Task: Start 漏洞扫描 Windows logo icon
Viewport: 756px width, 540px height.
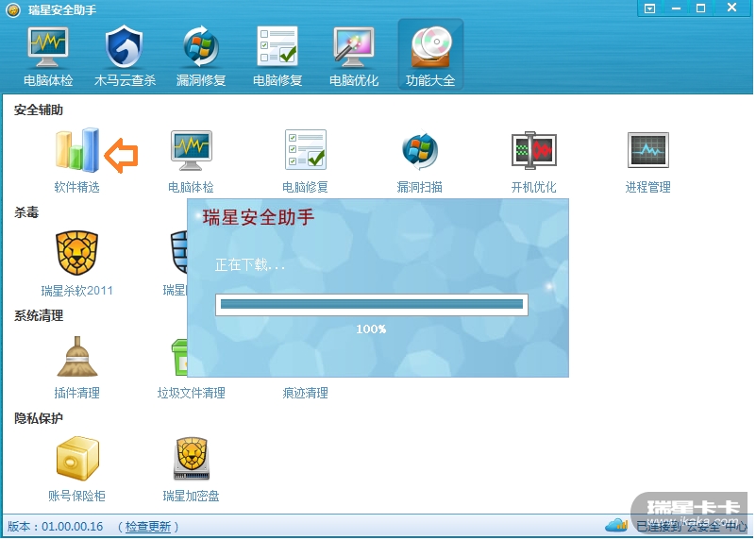Action: pos(419,150)
